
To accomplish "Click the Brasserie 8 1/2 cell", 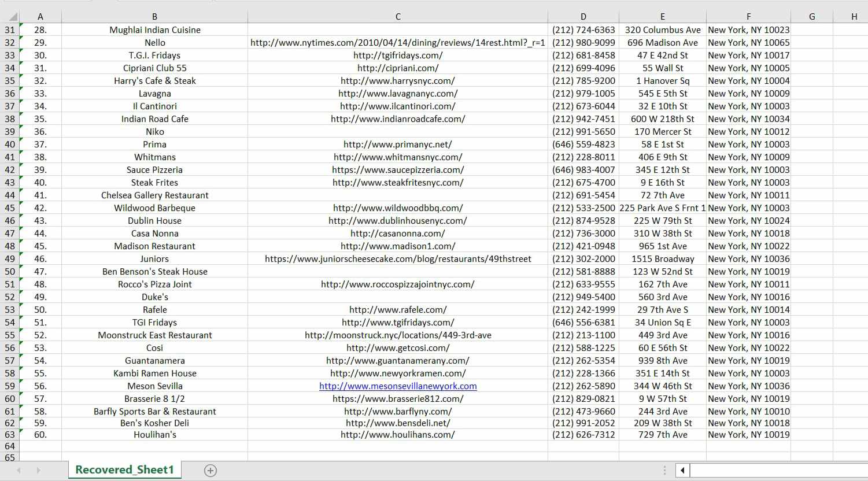I will point(155,399).
